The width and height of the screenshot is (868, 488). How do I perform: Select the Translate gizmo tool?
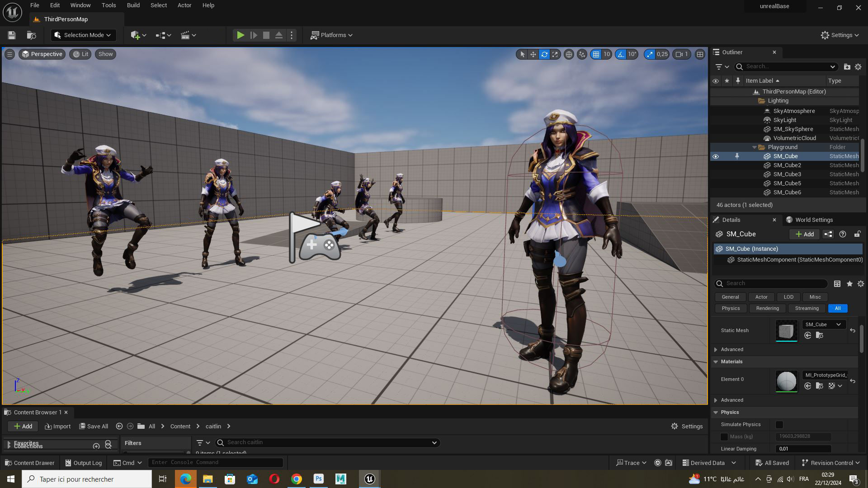click(x=533, y=54)
